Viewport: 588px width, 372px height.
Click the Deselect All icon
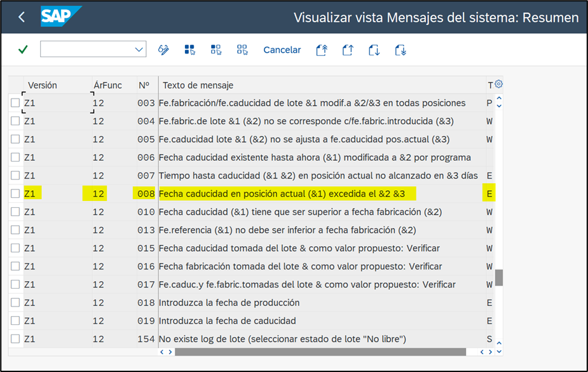[242, 50]
